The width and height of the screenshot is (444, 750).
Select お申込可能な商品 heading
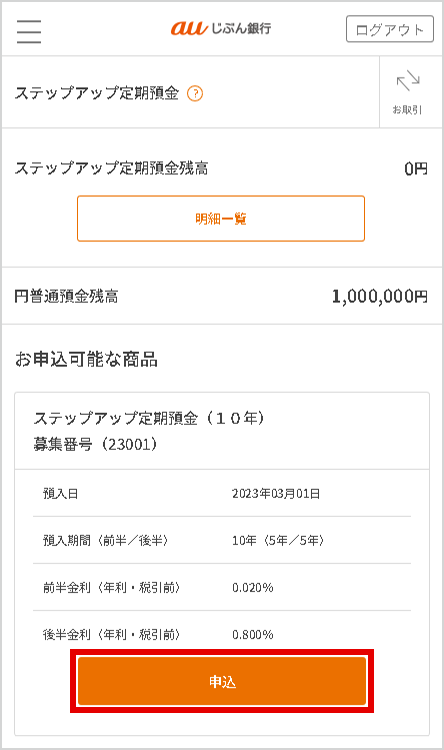point(86,359)
